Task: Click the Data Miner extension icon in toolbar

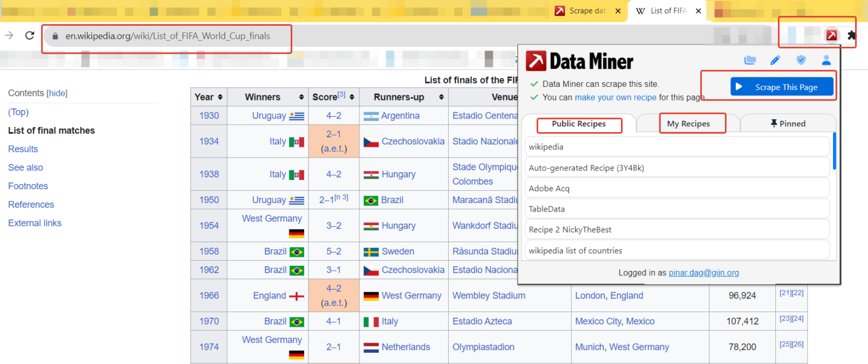Action: tap(831, 36)
